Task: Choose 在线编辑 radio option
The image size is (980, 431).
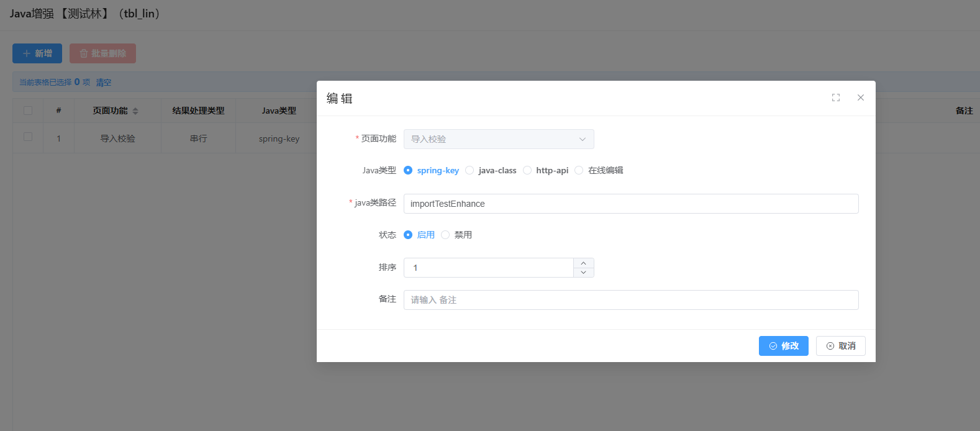Action: pos(579,170)
